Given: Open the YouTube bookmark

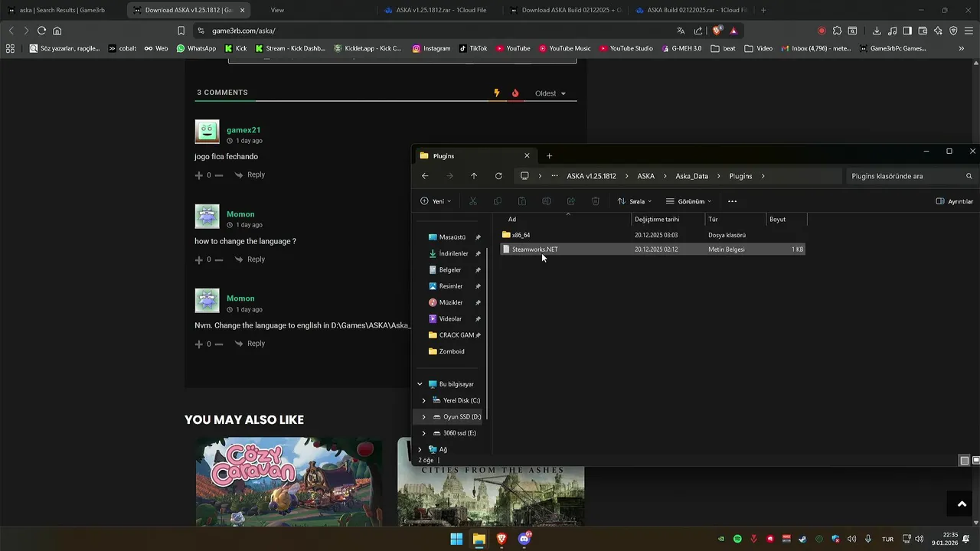Looking at the screenshot, I should coord(512,48).
